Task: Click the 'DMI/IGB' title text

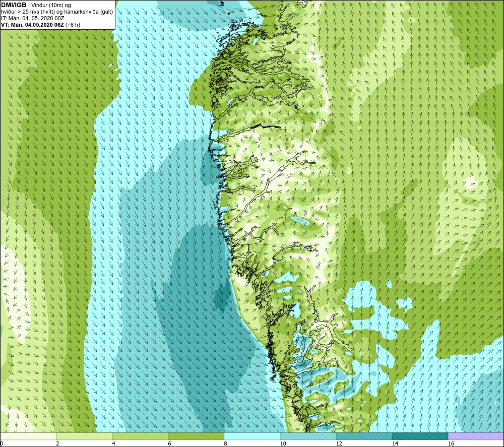Action: (14, 5)
